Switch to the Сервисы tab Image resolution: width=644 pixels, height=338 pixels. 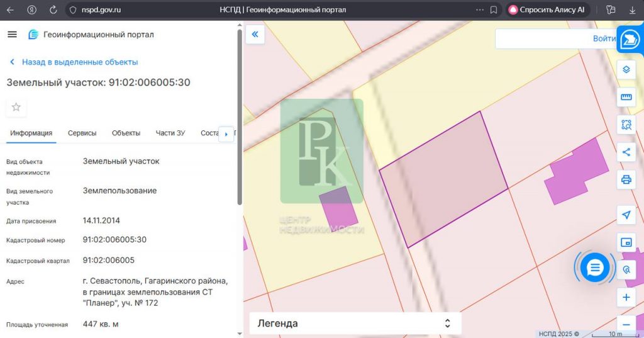click(x=82, y=133)
